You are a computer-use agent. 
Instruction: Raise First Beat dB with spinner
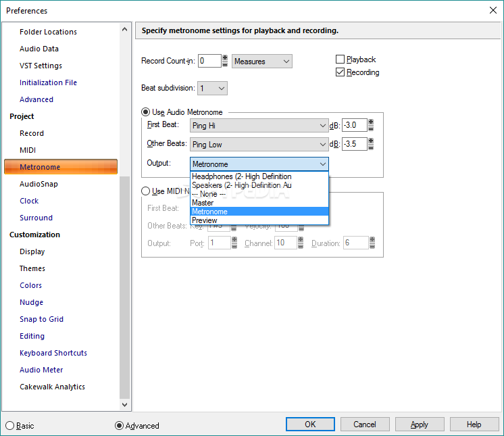[371, 122]
